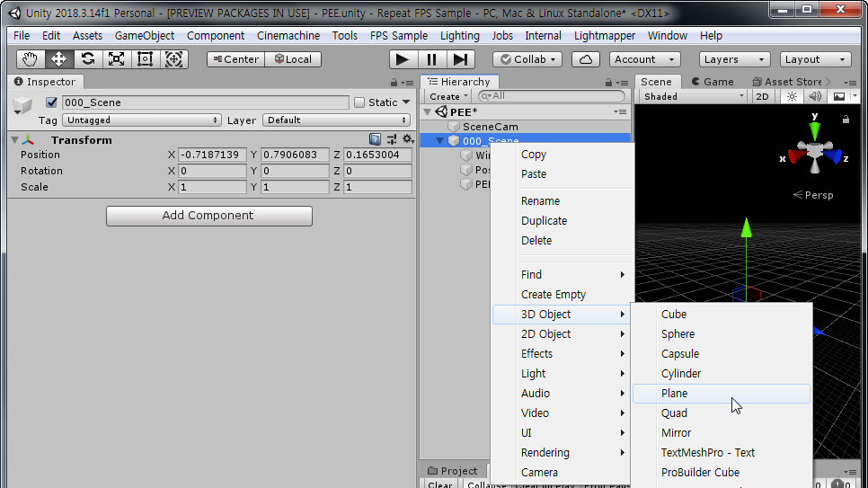
Task: Open the Static dropdown arrow
Action: [406, 102]
